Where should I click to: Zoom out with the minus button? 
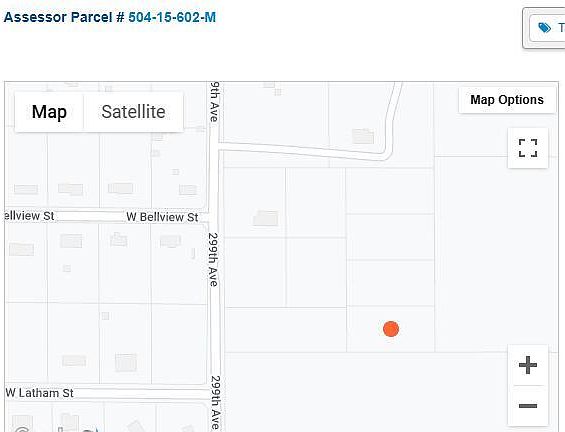point(528,406)
